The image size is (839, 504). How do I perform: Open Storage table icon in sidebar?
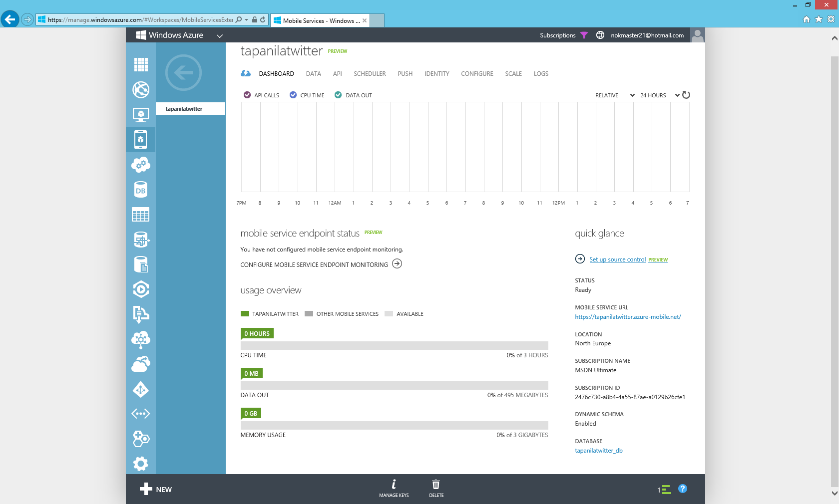coord(141,215)
